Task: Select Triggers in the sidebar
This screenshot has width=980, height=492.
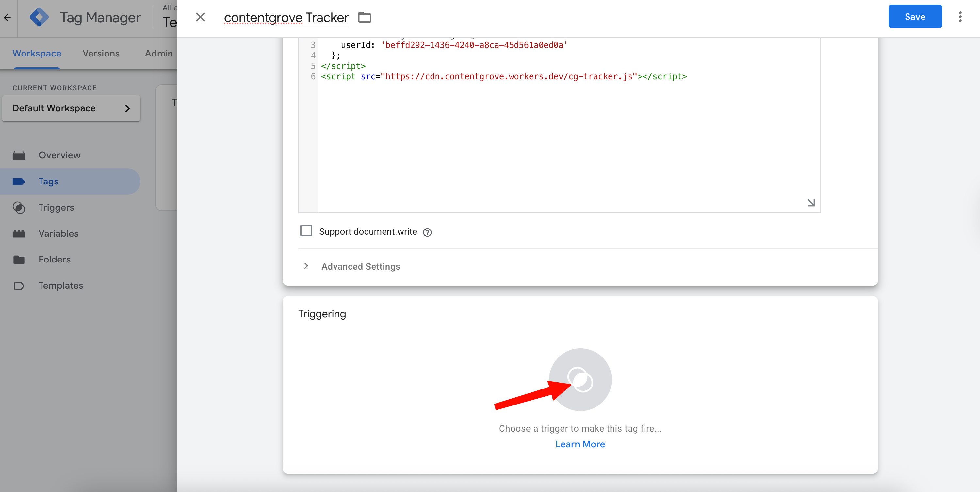Action: click(56, 208)
